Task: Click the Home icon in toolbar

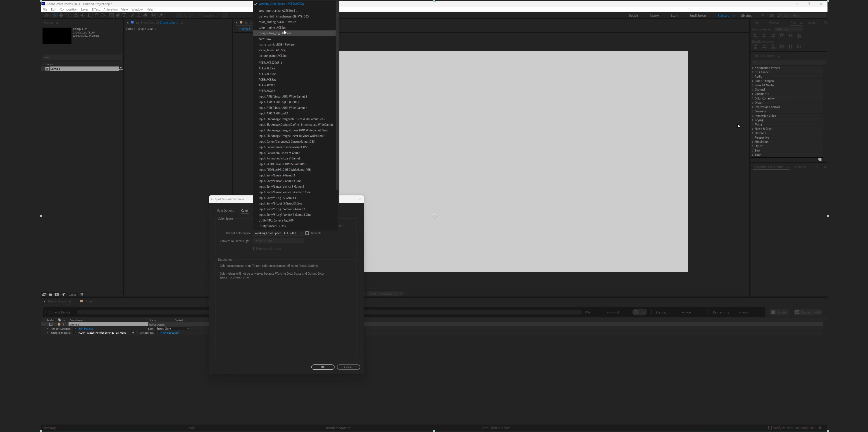Action: [x=47, y=15]
